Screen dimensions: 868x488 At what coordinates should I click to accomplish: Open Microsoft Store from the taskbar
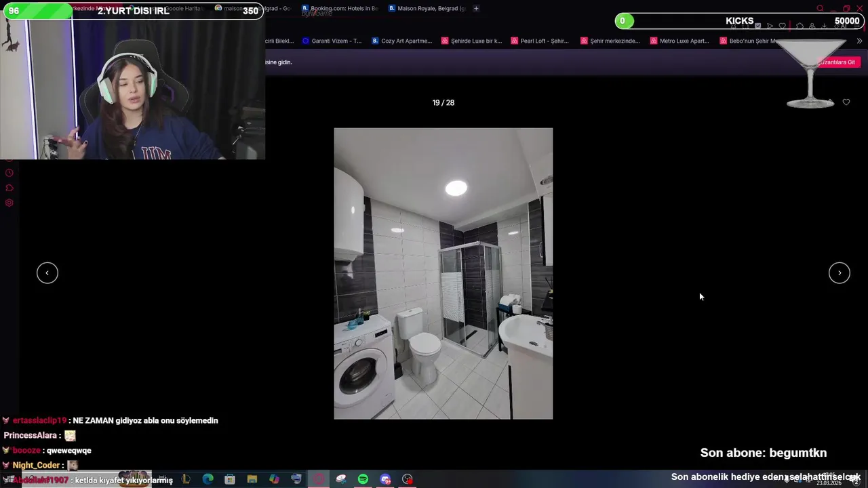230,479
